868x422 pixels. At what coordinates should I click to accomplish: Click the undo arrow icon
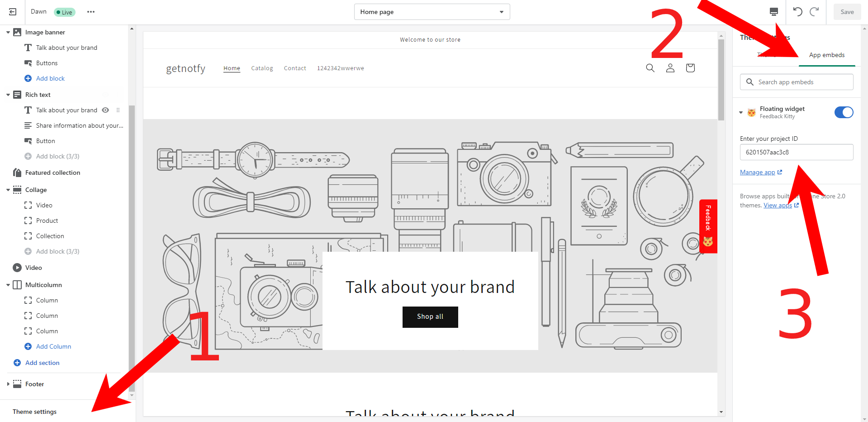(797, 12)
